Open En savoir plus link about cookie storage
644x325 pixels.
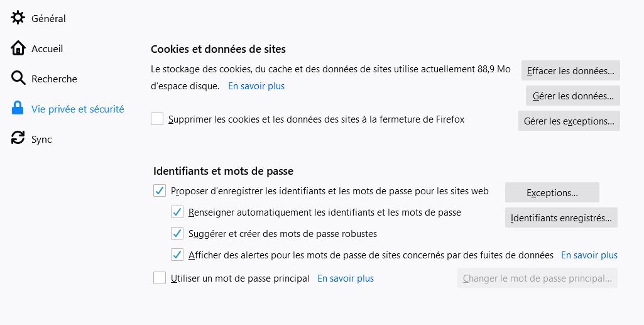point(256,86)
